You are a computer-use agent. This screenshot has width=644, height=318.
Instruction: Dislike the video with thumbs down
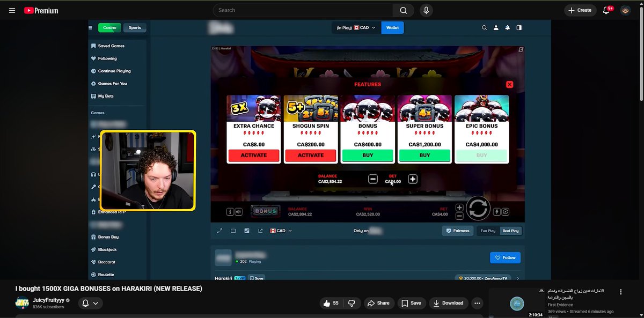pos(352,303)
